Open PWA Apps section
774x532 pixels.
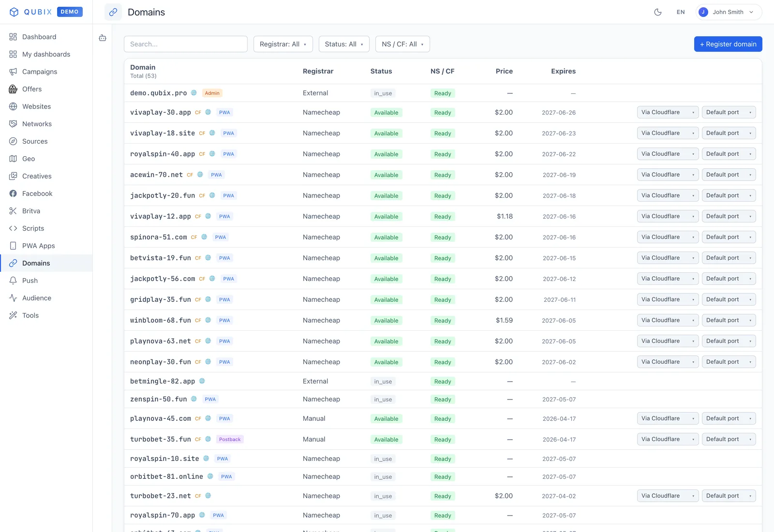(46, 246)
